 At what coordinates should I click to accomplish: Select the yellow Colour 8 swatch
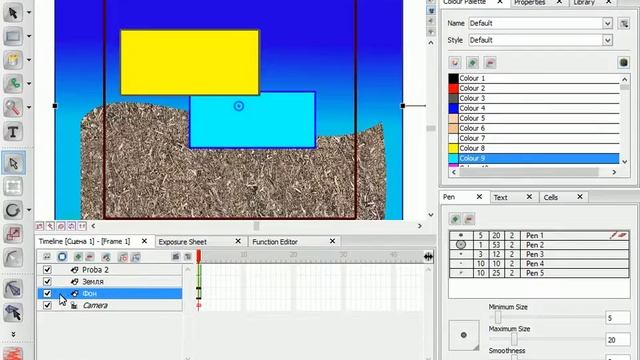453,148
